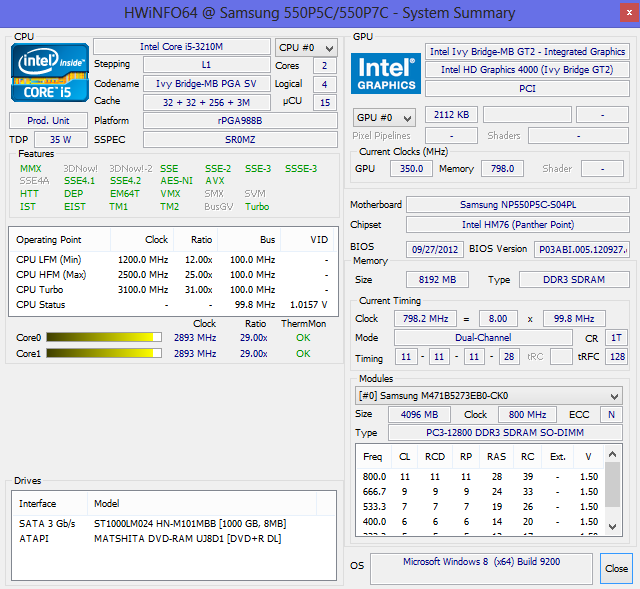Click the Core1 usage bar
Screen dimensions: 640x589
coord(104,353)
